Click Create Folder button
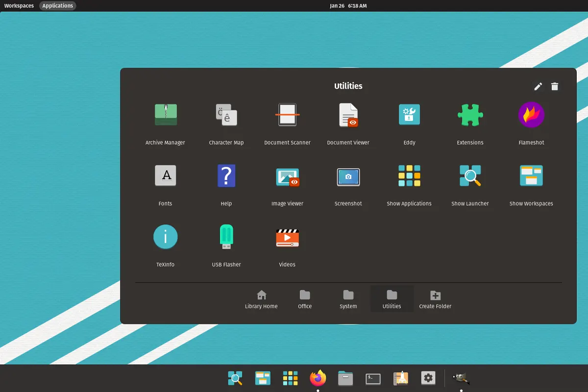The image size is (588, 392). pos(435,299)
